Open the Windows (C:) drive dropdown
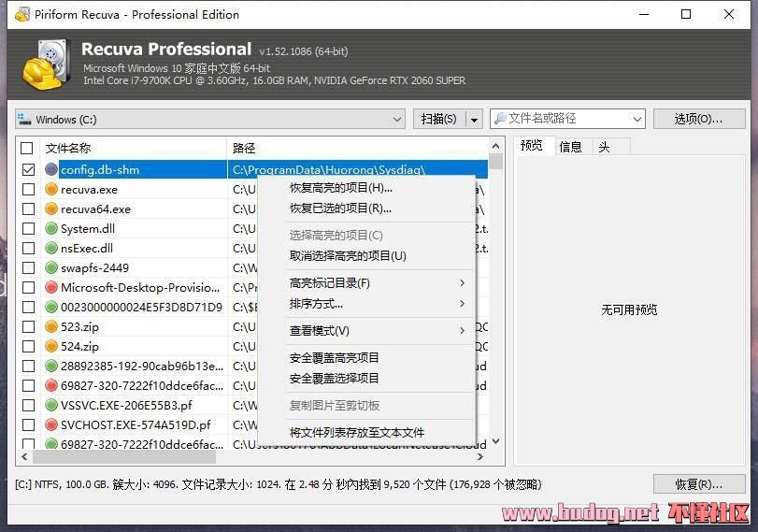Image resolution: width=758 pixels, height=532 pixels. pyautogui.click(x=397, y=120)
